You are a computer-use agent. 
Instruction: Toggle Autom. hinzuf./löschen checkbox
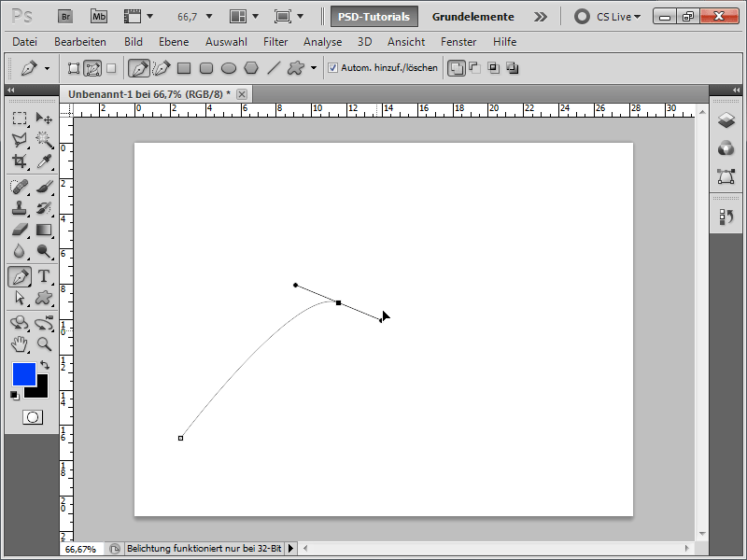332,68
